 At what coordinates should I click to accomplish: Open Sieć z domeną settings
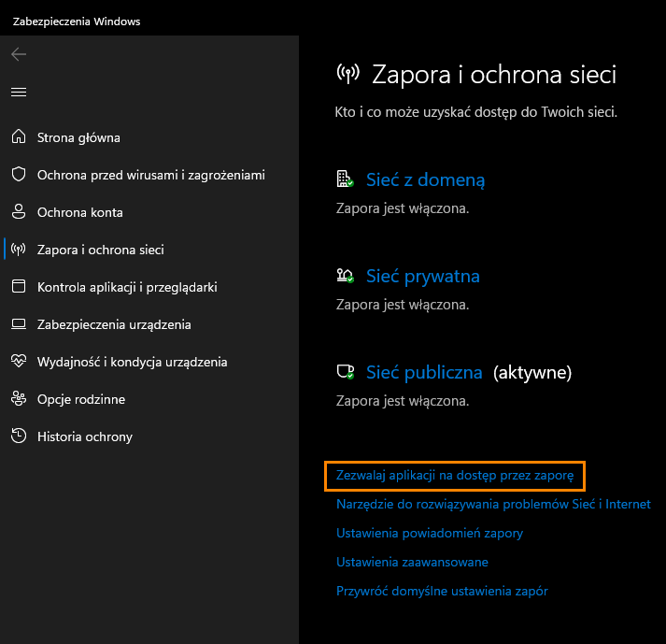click(x=425, y=179)
